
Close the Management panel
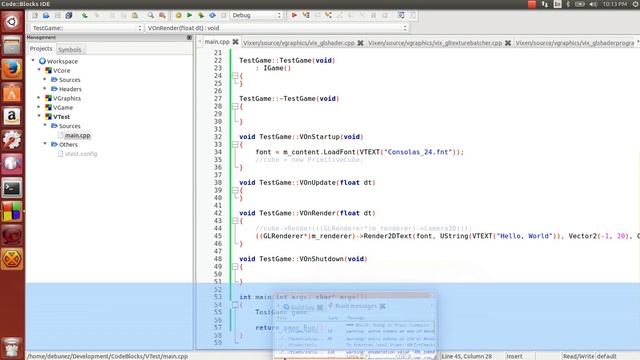click(x=189, y=37)
